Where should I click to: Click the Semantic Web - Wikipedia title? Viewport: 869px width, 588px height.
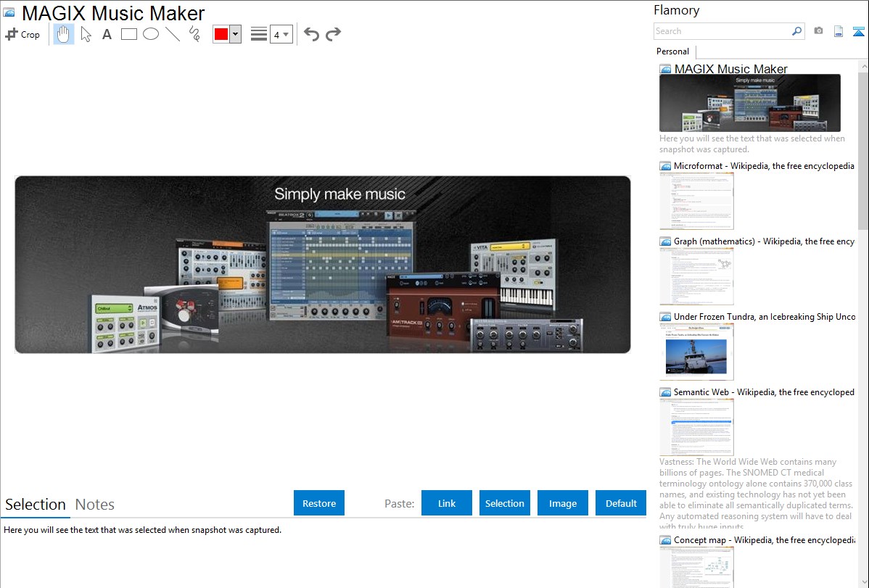click(x=764, y=392)
